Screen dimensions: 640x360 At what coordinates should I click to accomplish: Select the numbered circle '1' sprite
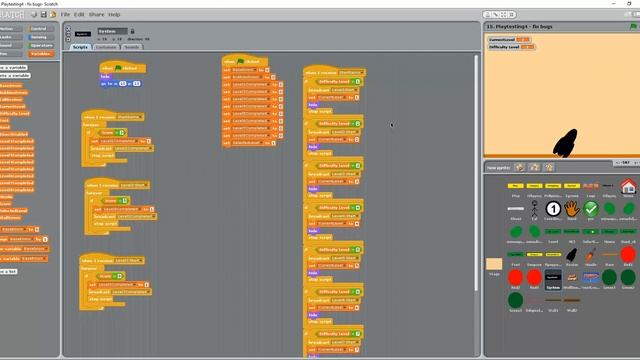553,209
